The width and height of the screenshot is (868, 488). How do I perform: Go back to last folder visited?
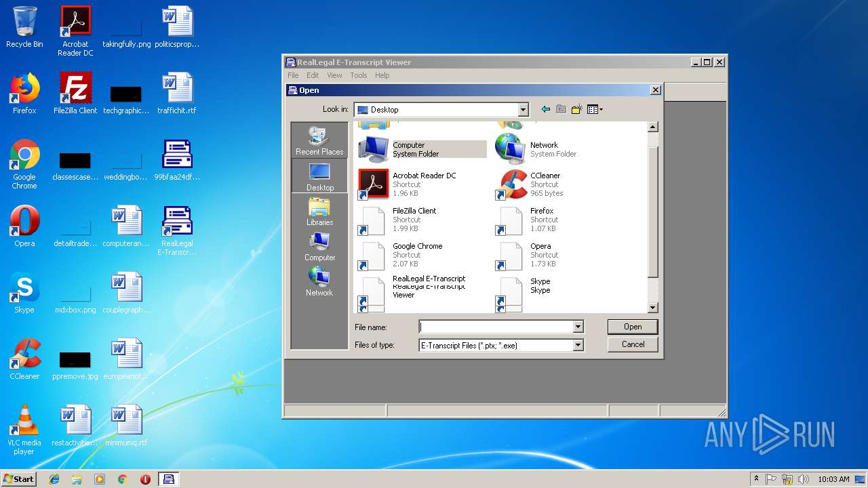pos(546,109)
